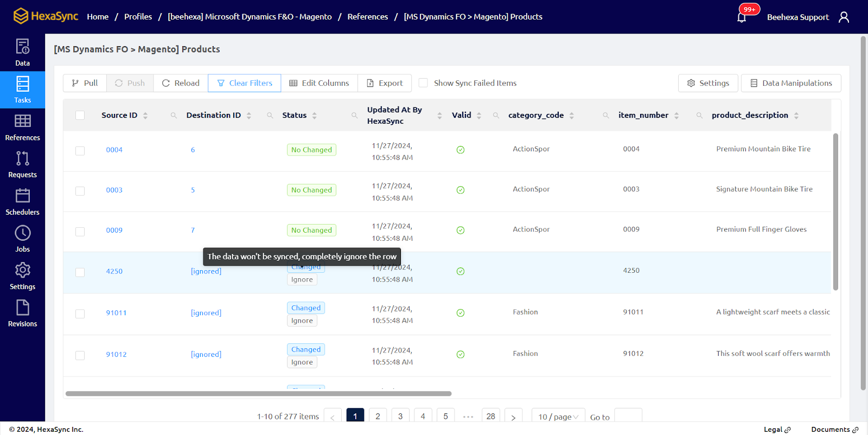Open Source ID 0004 link
Viewport: 868px width, 435px height.
point(114,150)
